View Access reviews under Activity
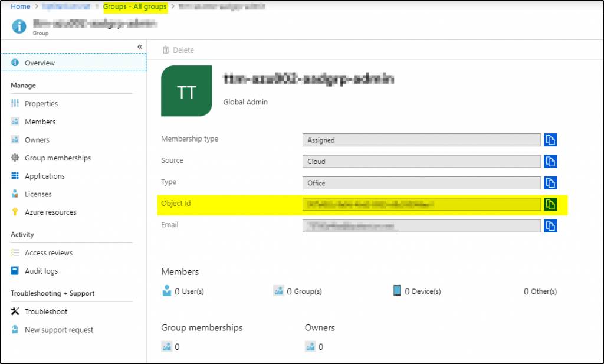Screen dimensions: 604x364 click(x=48, y=253)
